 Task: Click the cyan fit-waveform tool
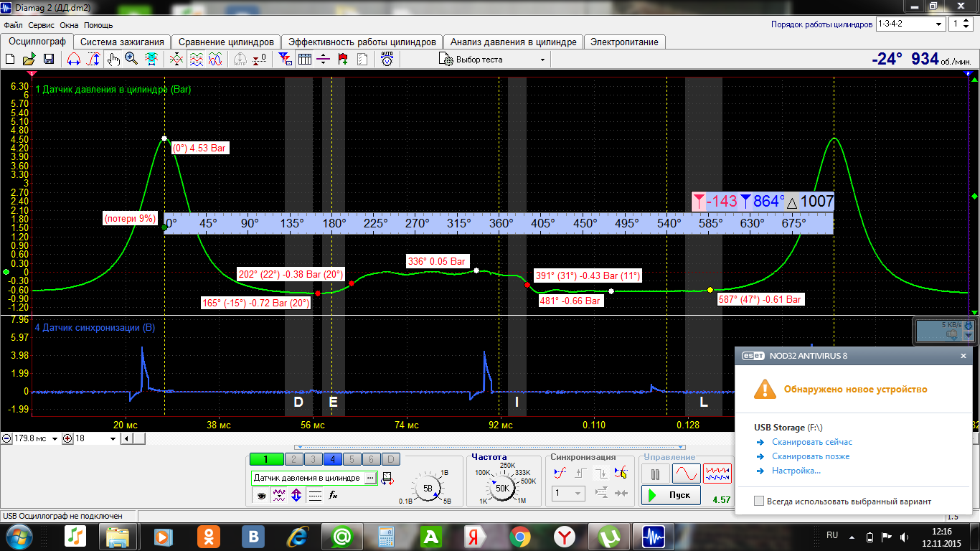(x=151, y=59)
